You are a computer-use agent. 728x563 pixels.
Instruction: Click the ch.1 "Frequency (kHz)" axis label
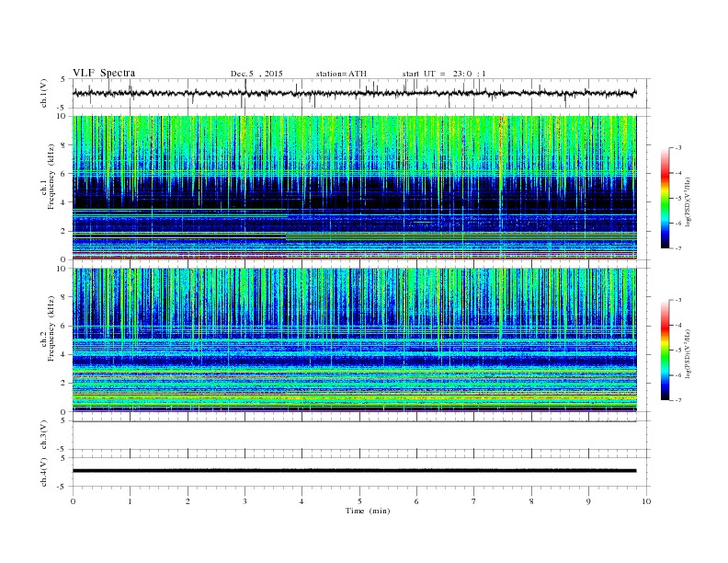51,177
